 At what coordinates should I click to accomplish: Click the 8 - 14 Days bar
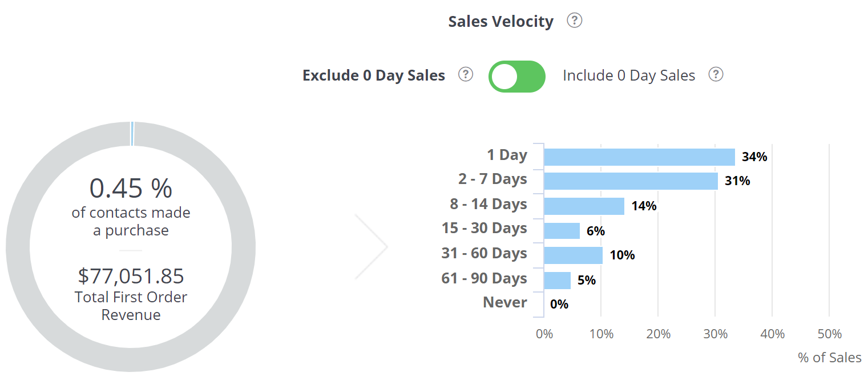point(584,206)
